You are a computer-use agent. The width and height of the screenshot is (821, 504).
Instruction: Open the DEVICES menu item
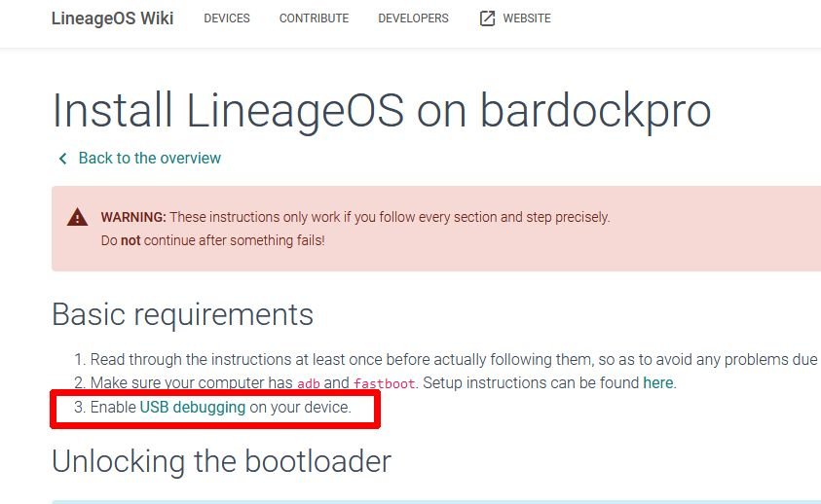(227, 18)
